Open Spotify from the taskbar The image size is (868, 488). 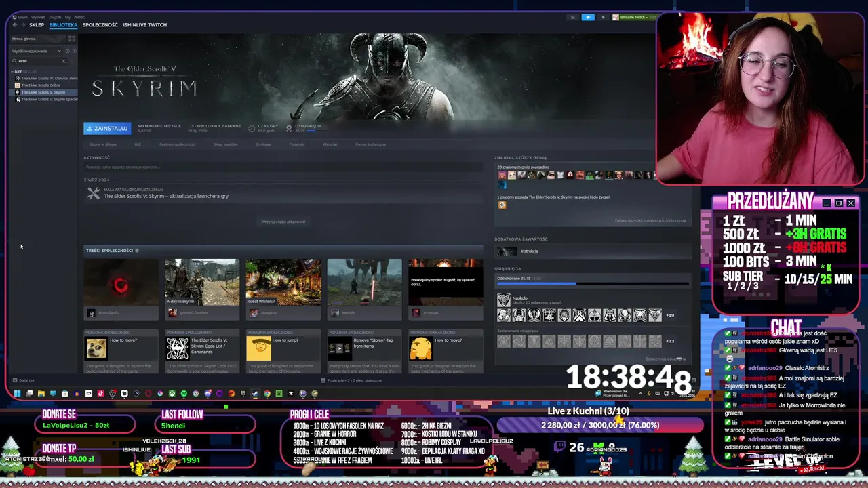coord(184,394)
